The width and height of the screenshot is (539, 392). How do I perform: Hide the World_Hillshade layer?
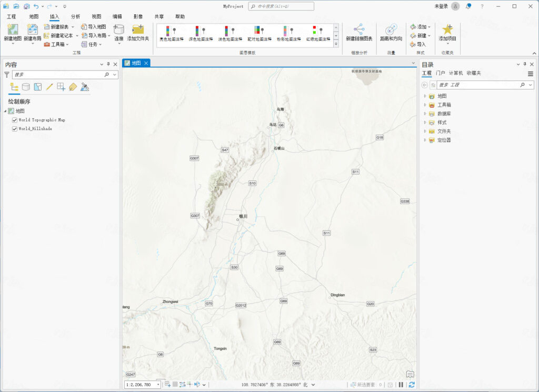[x=14, y=127]
